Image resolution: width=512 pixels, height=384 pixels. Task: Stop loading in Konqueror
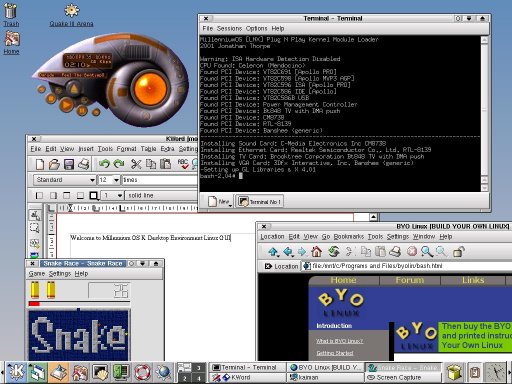point(412,252)
